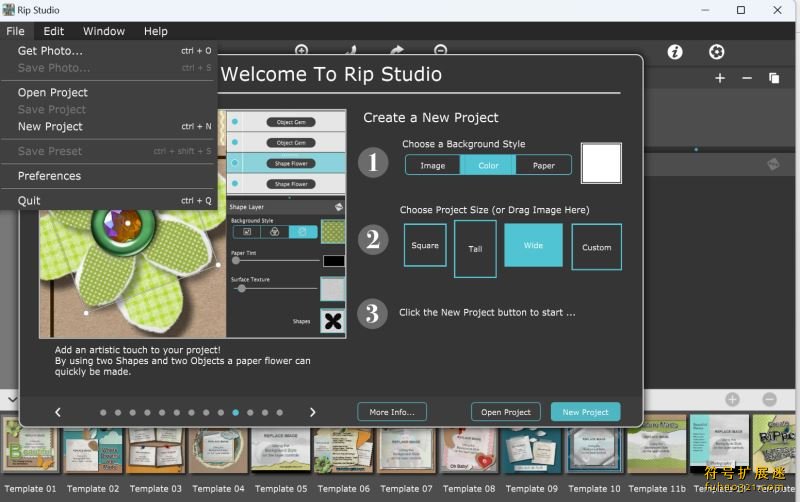Select Template 02 thumbnail
The image size is (800, 502).
coord(93,449)
